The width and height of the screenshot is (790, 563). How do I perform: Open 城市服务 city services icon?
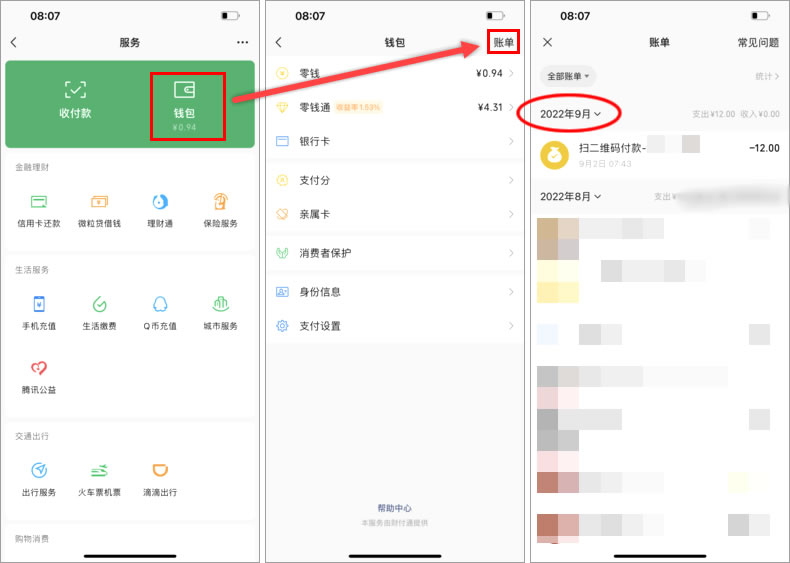click(x=220, y=304)
